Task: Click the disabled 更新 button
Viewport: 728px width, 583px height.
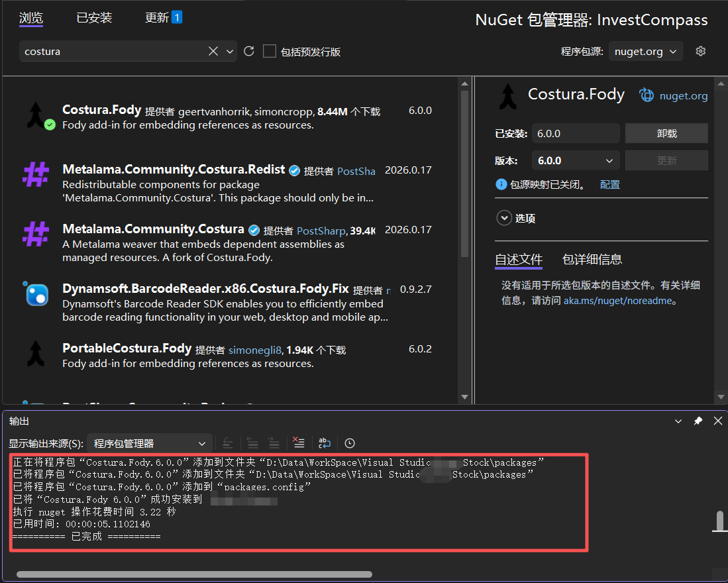Action: point(666,160)
